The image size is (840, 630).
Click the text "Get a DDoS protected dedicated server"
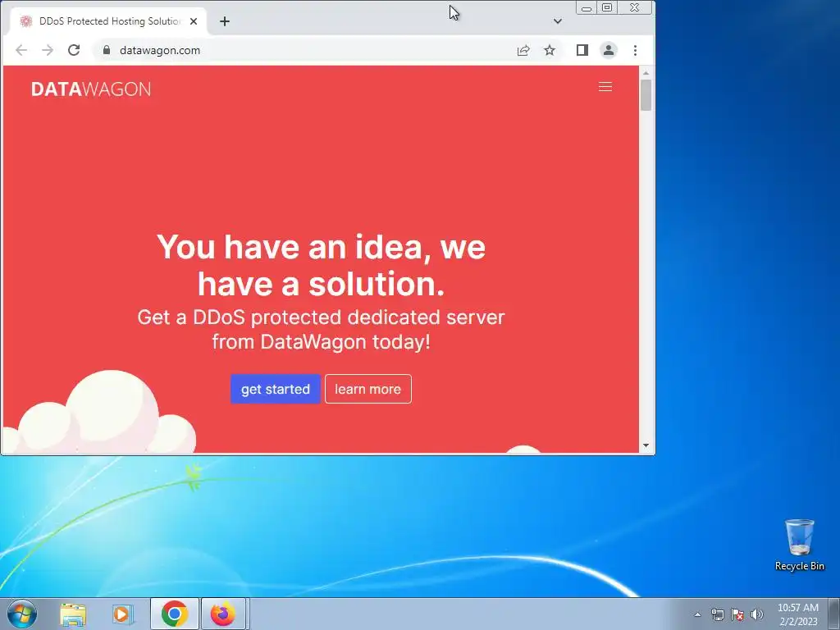coord(321,317)
